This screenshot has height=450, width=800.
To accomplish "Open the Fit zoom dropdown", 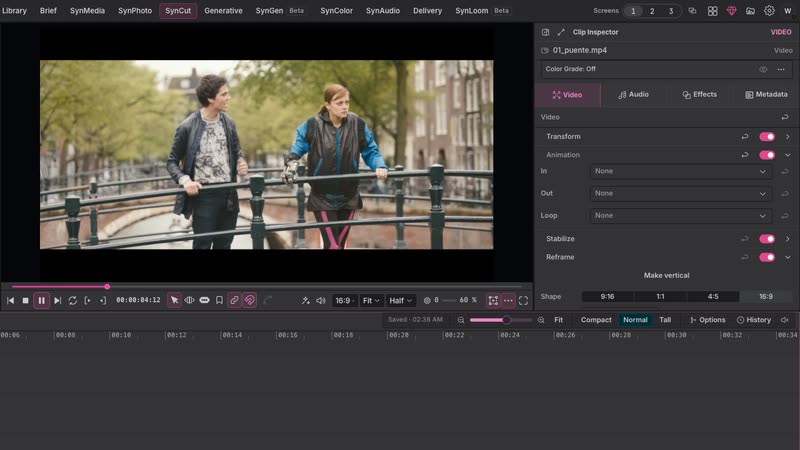I will [x=371, y=301].
